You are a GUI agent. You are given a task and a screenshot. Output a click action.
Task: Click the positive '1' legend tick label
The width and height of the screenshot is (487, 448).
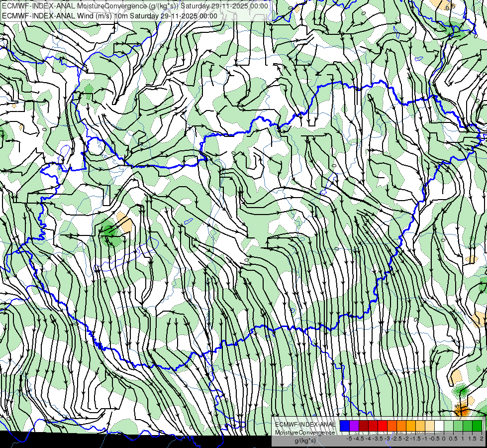(x=463, y=439)
